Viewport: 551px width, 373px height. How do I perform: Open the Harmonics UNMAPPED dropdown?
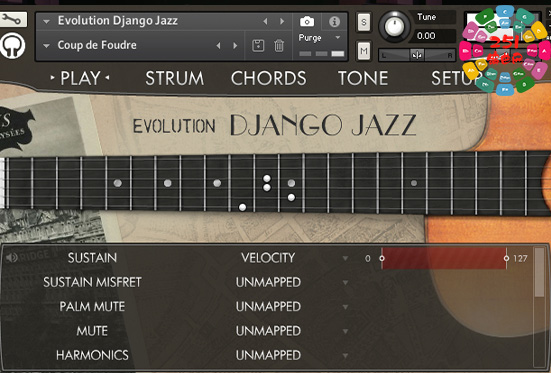tap(345, 355)
